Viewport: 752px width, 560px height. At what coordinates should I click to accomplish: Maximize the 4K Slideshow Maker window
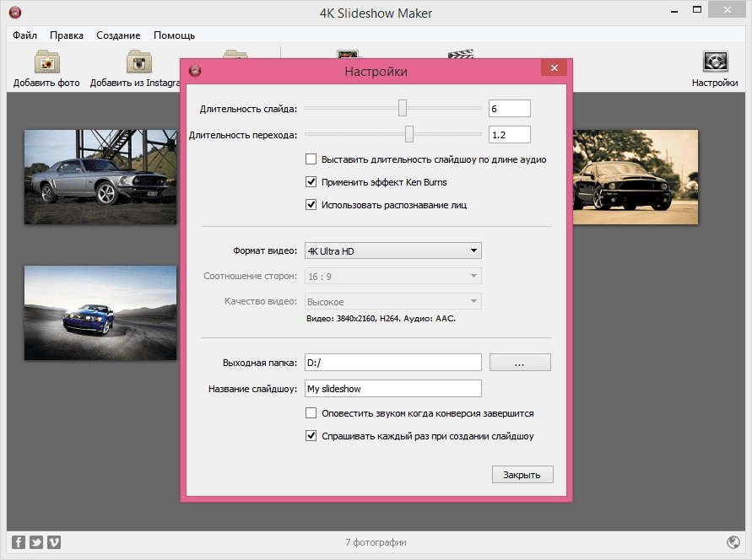[x=697, y=9]
